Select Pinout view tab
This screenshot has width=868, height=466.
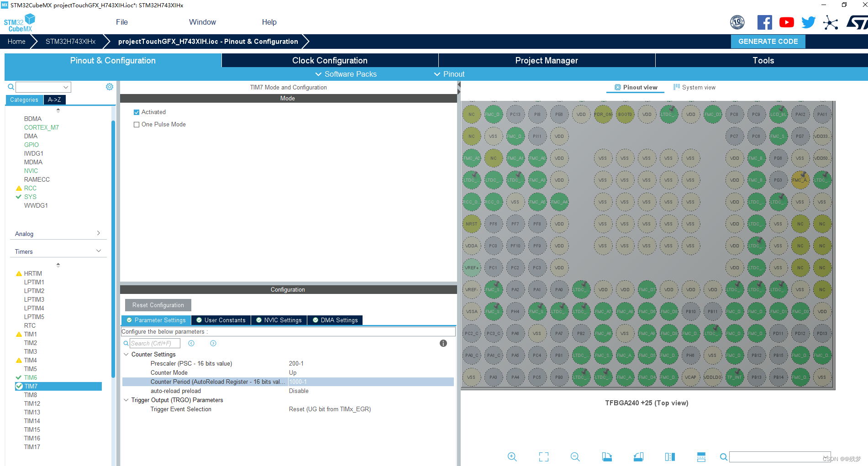coord(635,87)
